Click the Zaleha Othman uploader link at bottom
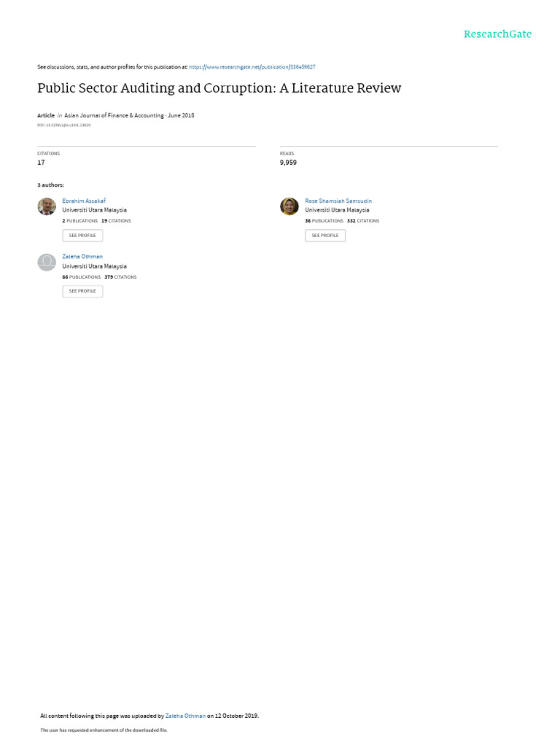 (185, 716)
